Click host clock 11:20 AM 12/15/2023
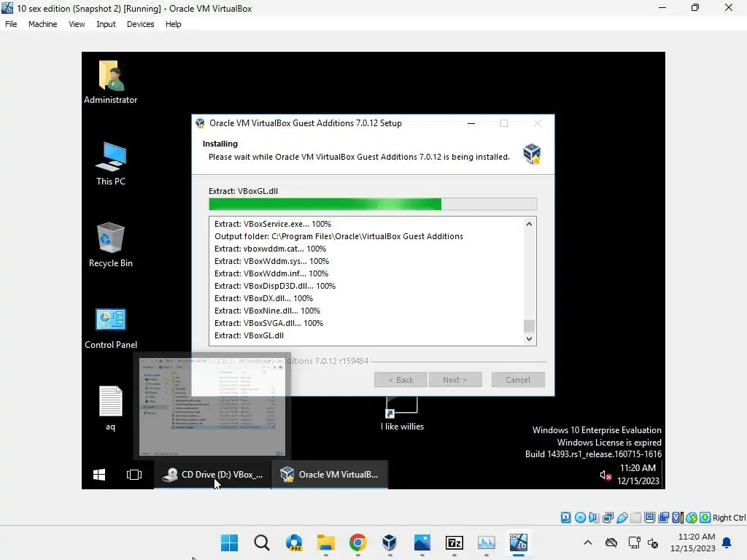Image resolution: width=747 pixels, height=560 pixels. tap(693, 542)
